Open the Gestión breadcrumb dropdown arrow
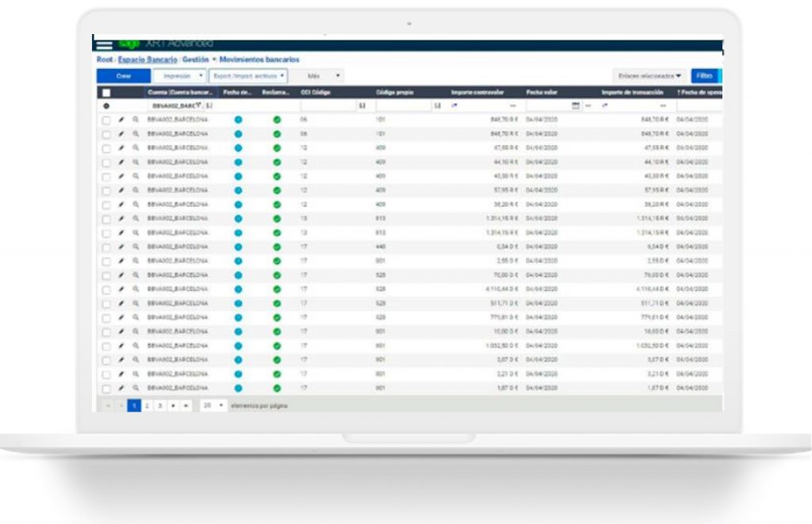The image size is (812, 524). tap(214, 60)
